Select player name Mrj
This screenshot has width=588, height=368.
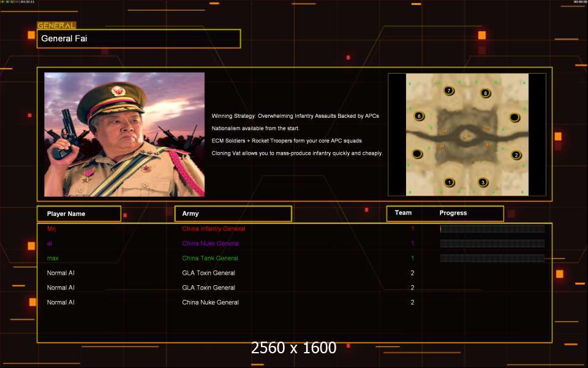coord(51,229)
